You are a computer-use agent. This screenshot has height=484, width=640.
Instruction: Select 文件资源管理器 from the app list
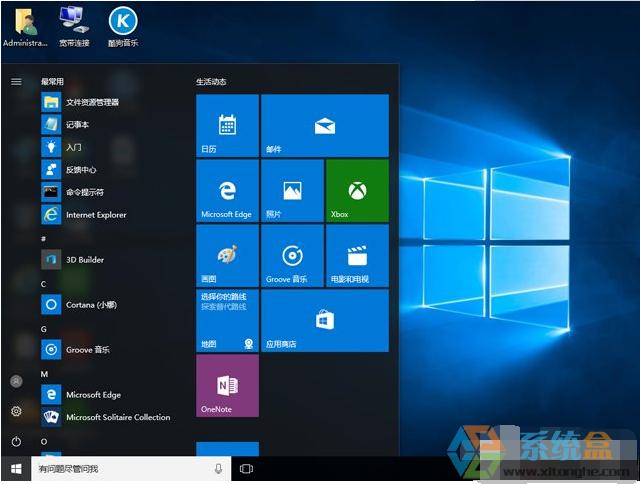(92, 102)
